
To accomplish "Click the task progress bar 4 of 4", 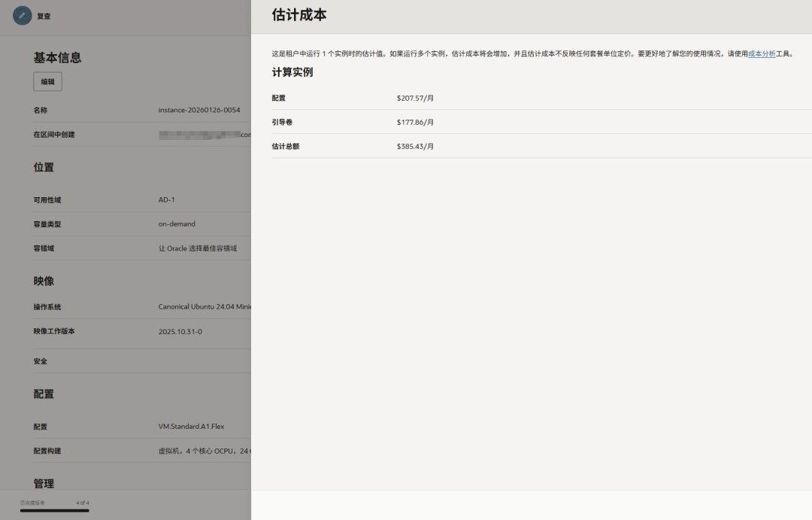I will (x=54, y=511).
